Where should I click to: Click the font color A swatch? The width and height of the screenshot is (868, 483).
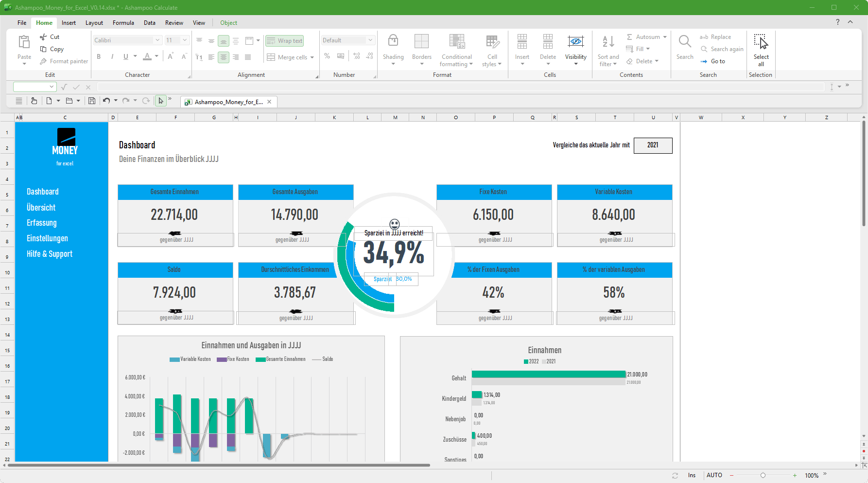click(x=147, y=56)
